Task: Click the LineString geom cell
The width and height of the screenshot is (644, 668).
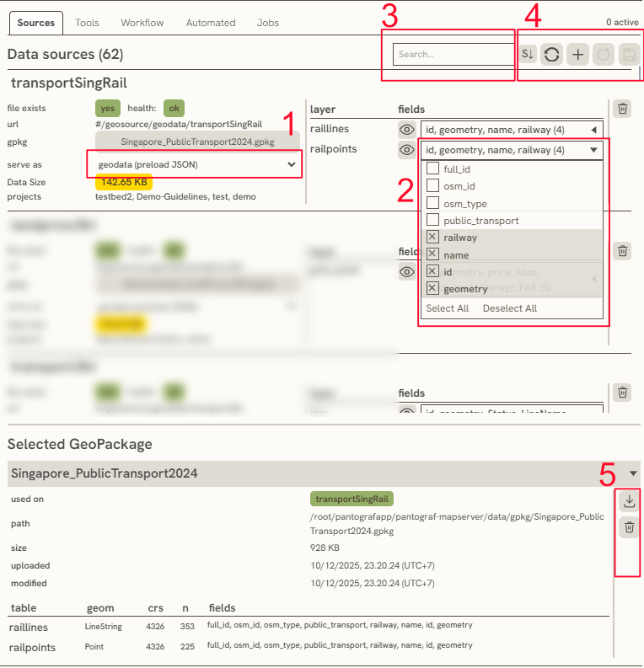Action: pos(103,626)
